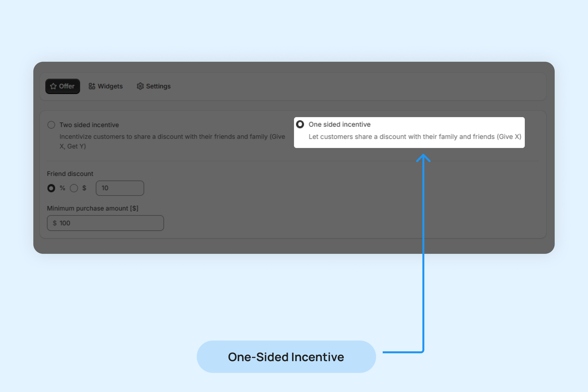The height and width of the screenshot is (392, 588).
Task: Click the "Two sided incentive" option title
Action: click(89, 125)
